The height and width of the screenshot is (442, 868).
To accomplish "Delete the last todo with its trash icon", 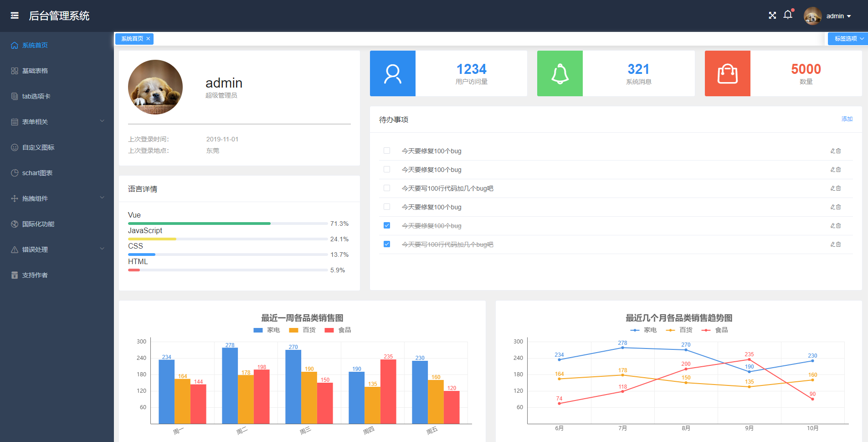I will coord(838,244).
